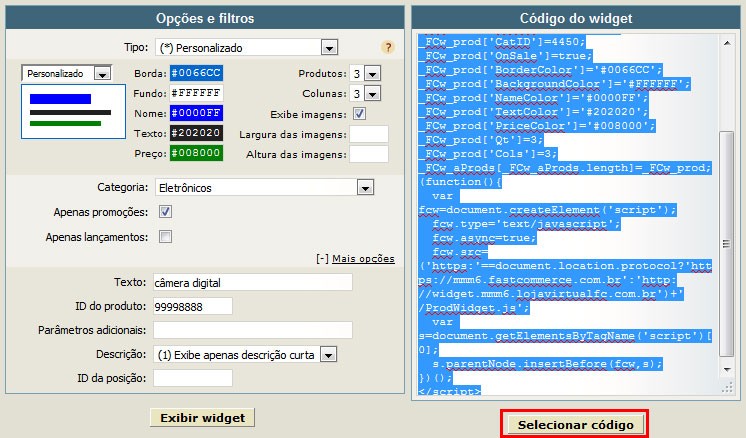
Task: Click the Borda color field #0066CC
Action: [196, 73]
